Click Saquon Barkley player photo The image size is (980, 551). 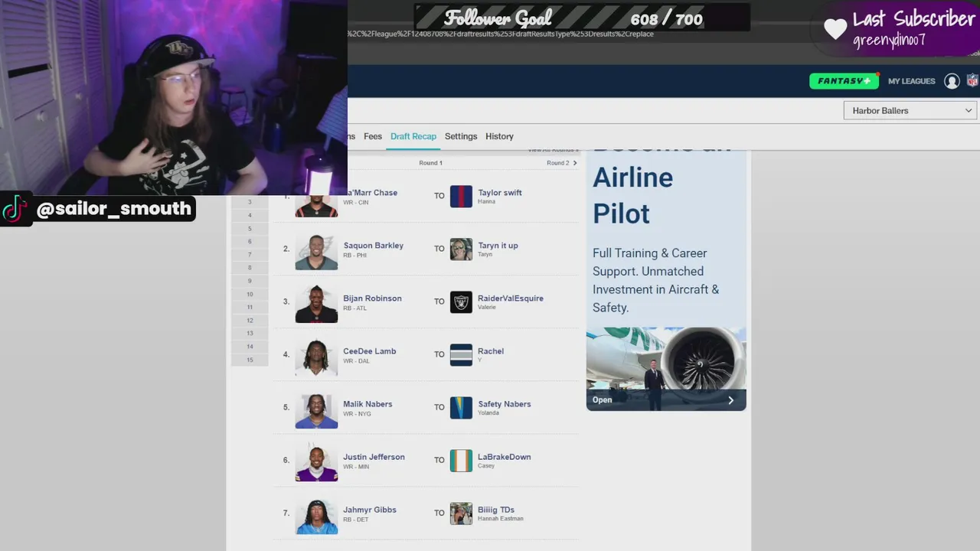tap(316, 252)
